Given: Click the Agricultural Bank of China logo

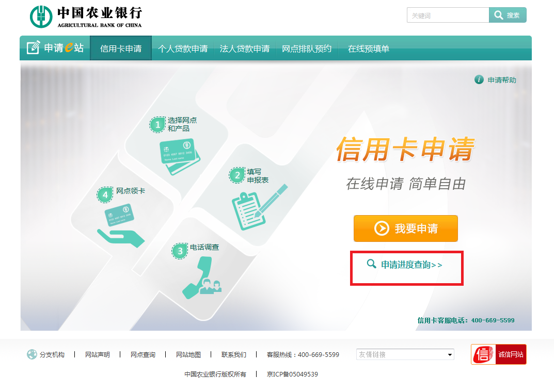Looking at the screenshot, I should [x=85, y=17].
